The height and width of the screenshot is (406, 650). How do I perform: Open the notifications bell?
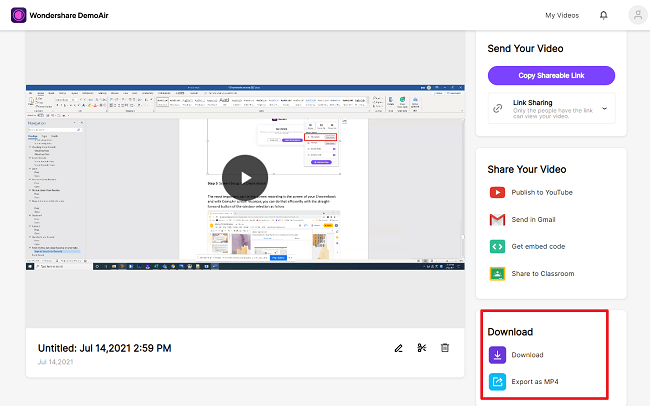point(604,15)
